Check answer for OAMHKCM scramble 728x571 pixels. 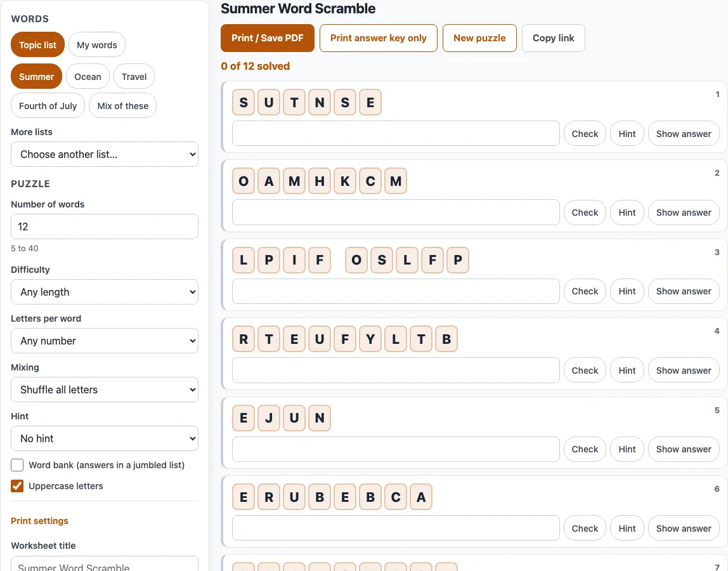(585, 213)
